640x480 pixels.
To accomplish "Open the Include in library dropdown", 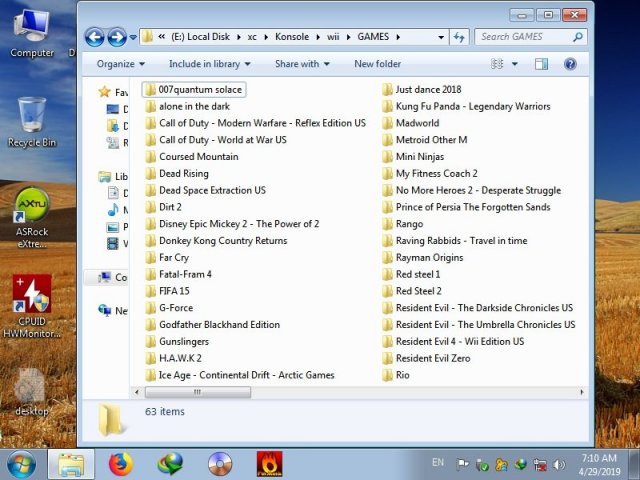I will 210,64.
